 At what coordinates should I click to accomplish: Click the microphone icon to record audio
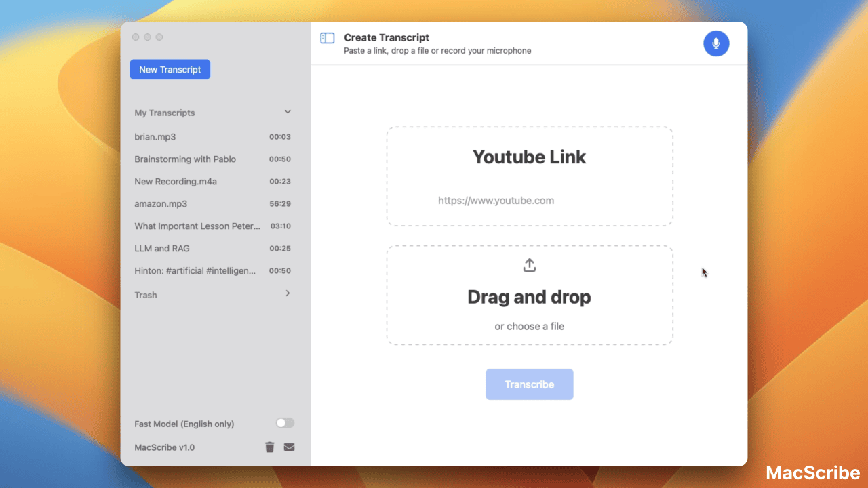(x=715, y=43)
